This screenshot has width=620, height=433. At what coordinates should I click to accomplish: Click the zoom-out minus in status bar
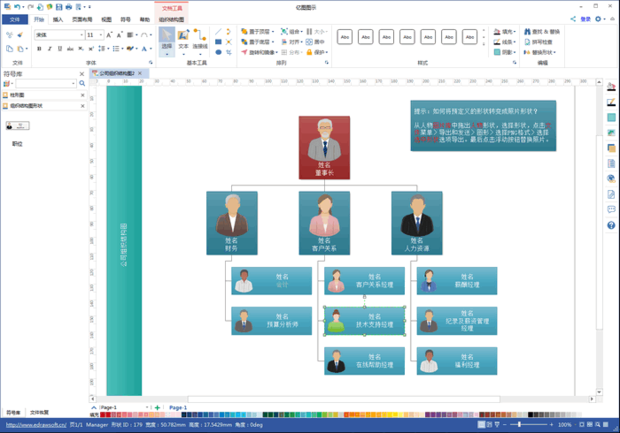(505, 425)
